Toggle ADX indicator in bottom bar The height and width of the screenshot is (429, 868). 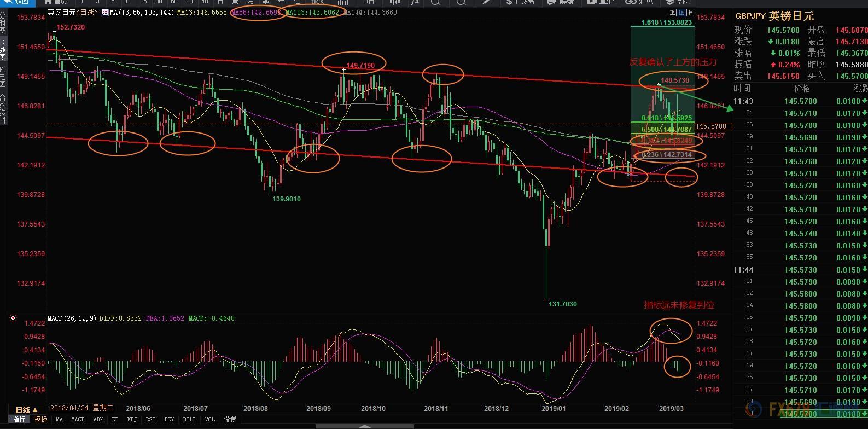coord(98,419)
